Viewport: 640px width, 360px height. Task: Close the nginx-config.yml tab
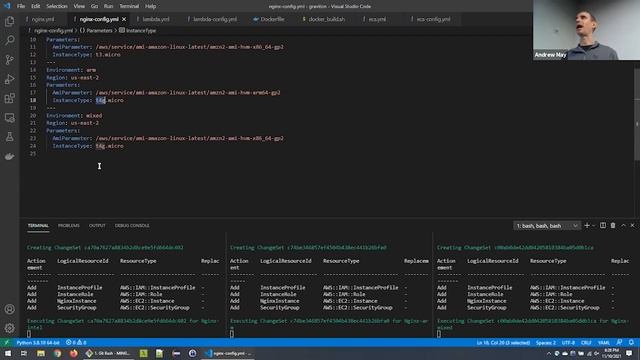pos(124,19)
